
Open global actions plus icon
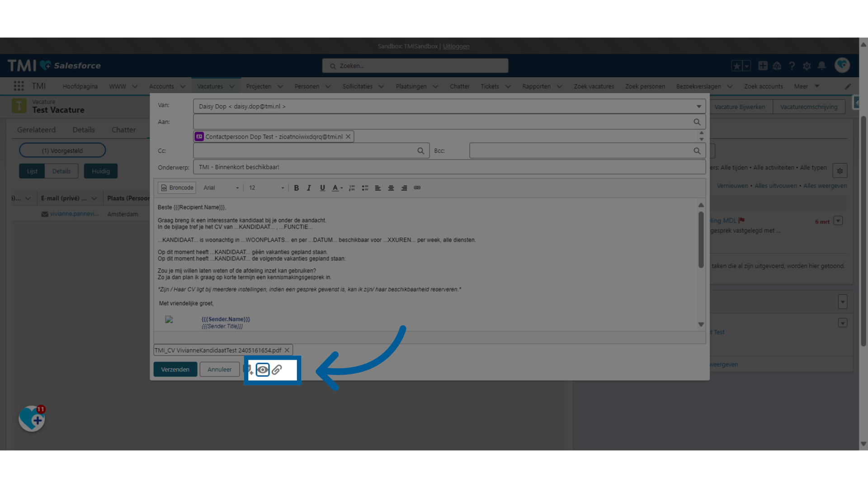(x=763, y=66)
